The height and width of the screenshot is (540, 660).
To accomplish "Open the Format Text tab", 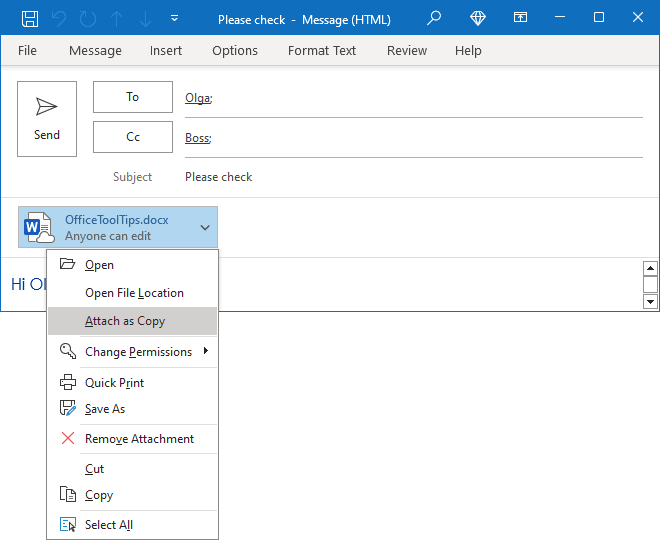I will click(x=322, y=51).
